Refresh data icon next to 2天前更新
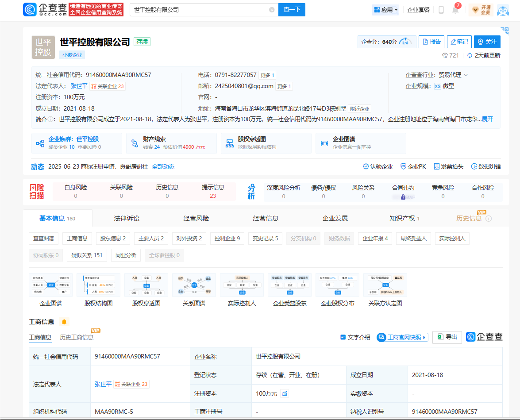Image resolution: width=520 pixels, height=420 pixels. (470, 55)
